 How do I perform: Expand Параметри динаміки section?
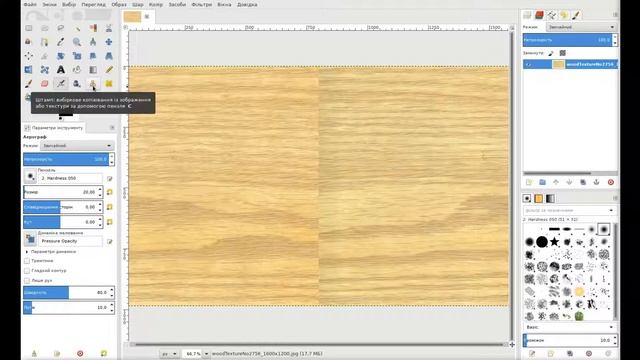27,252
